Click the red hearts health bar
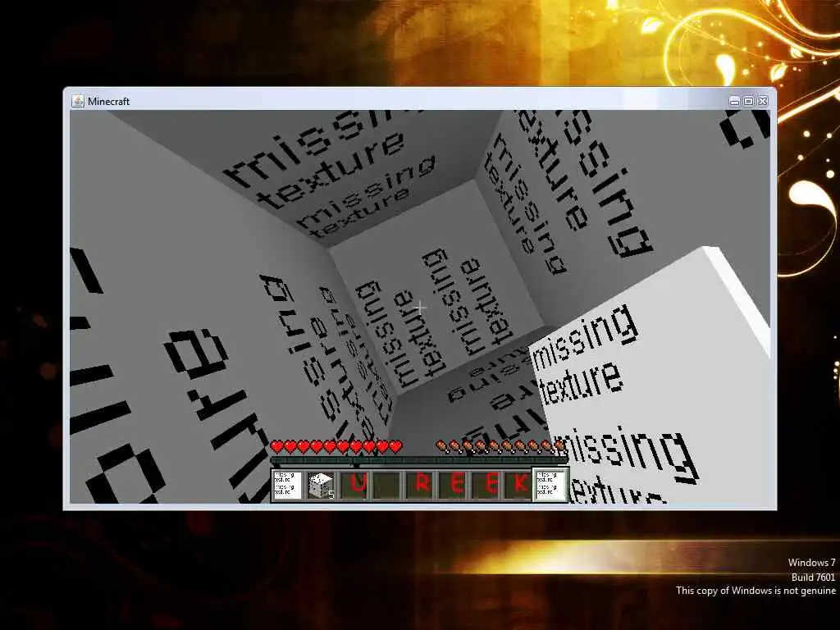 coord(336,446)
